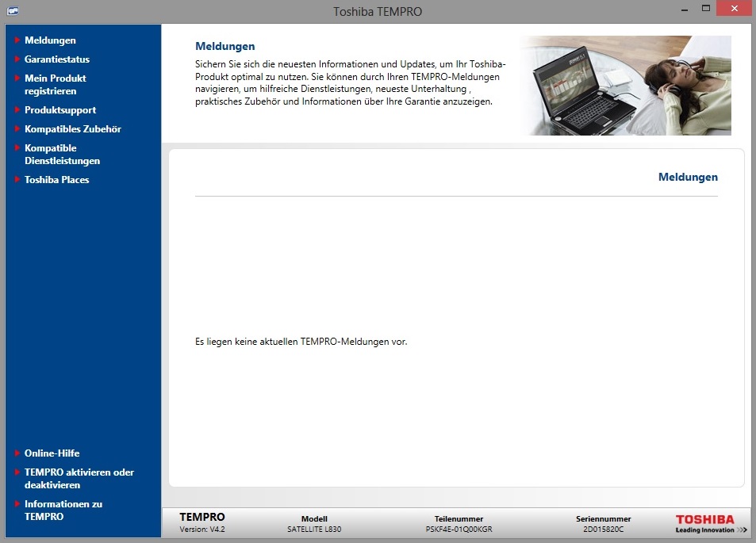Image resolution: width=756 pixels, height=543 pixels.
Task: Click the red arrow beside Toshiba Places
Action: coord(17,179)
